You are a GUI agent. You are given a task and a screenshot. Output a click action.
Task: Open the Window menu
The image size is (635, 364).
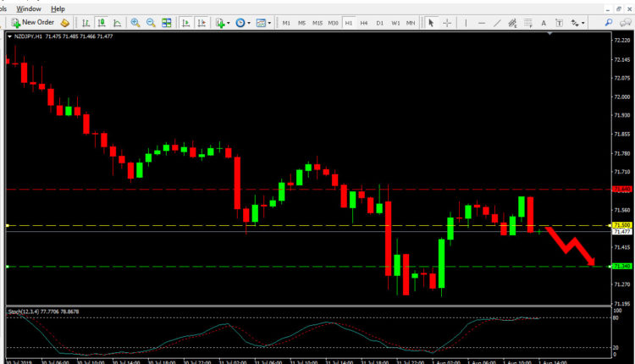coord(28,8)
